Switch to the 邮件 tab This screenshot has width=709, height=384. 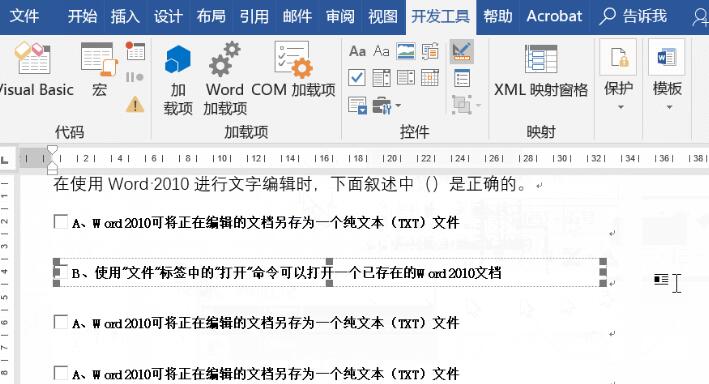(297, 16)
